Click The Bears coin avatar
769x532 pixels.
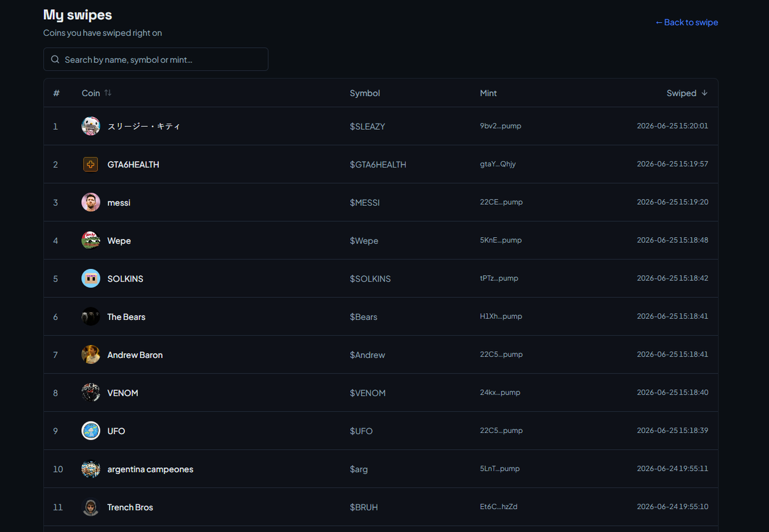pyautogui.click(x=91, y=316)
